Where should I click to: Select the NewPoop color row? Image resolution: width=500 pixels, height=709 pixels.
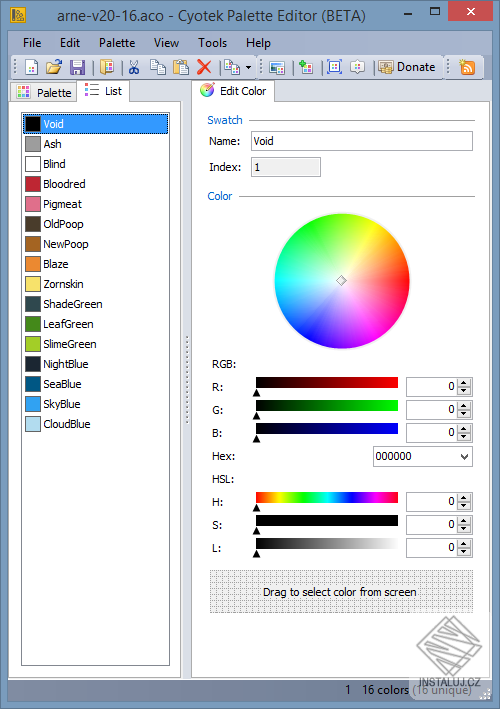[95, 244]
